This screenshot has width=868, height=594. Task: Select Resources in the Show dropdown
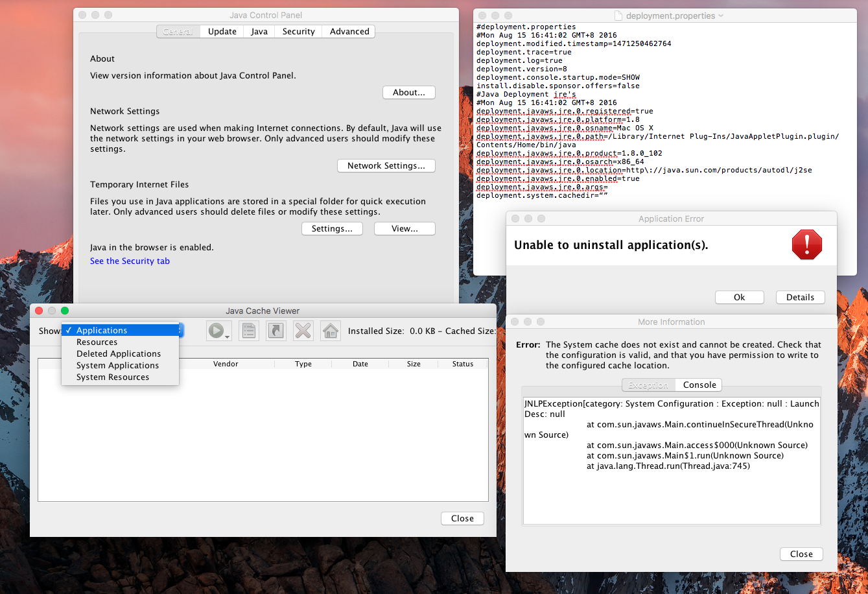point(97,342)
